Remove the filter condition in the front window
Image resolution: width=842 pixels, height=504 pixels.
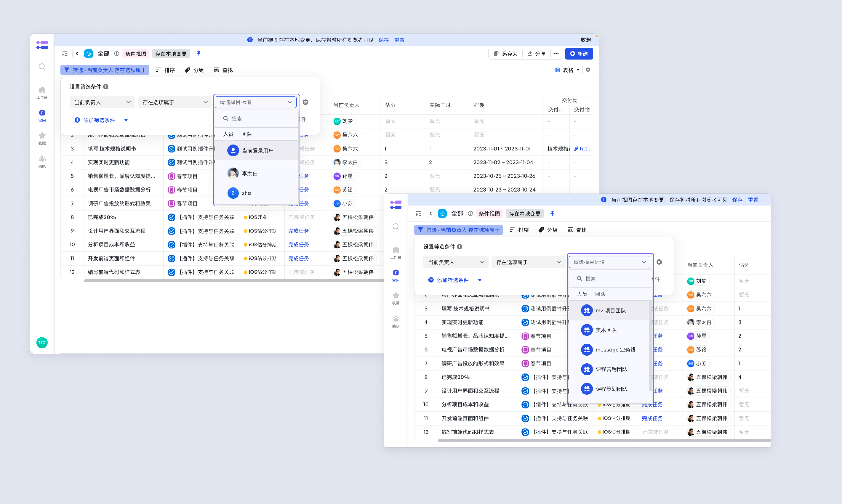659,262
